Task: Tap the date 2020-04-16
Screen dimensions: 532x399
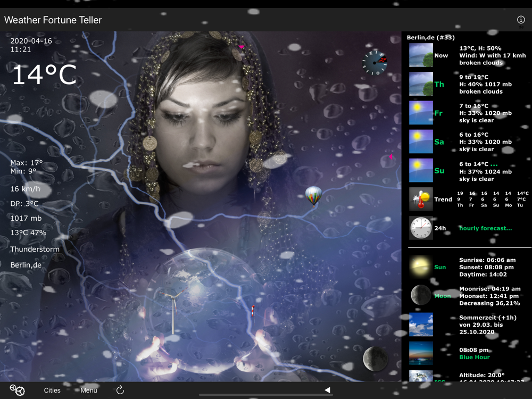Action: click(x=31, y=41)
